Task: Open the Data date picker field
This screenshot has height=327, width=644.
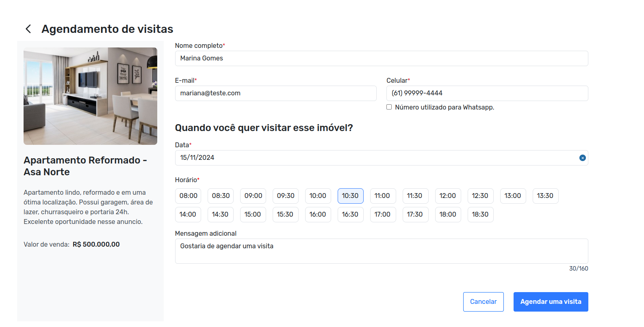Action: (x=374, y=158)
